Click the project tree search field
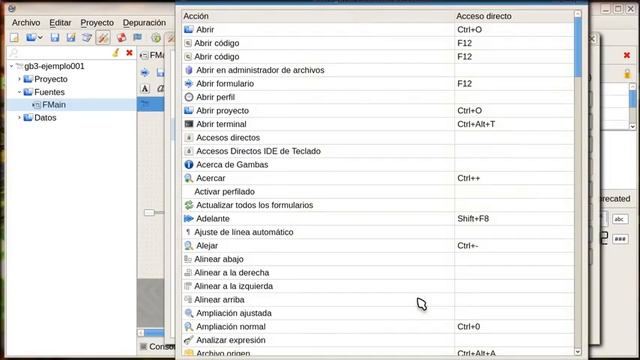 (x=61, y=53)
